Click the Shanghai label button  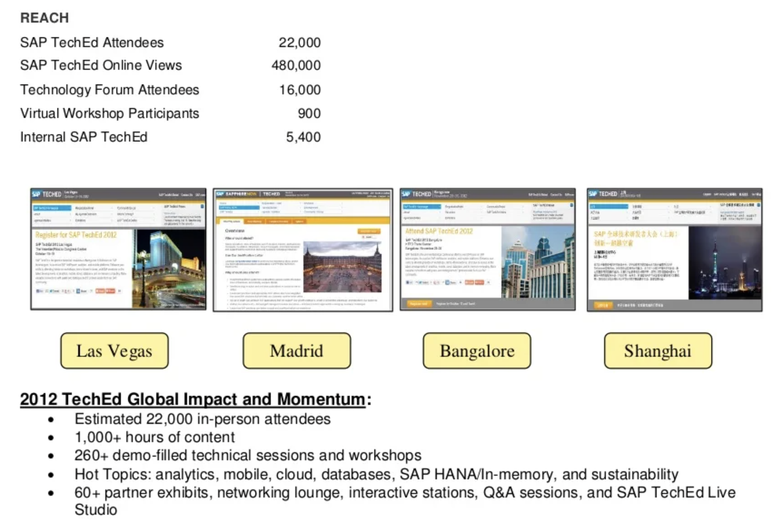[x=658, y=351]
